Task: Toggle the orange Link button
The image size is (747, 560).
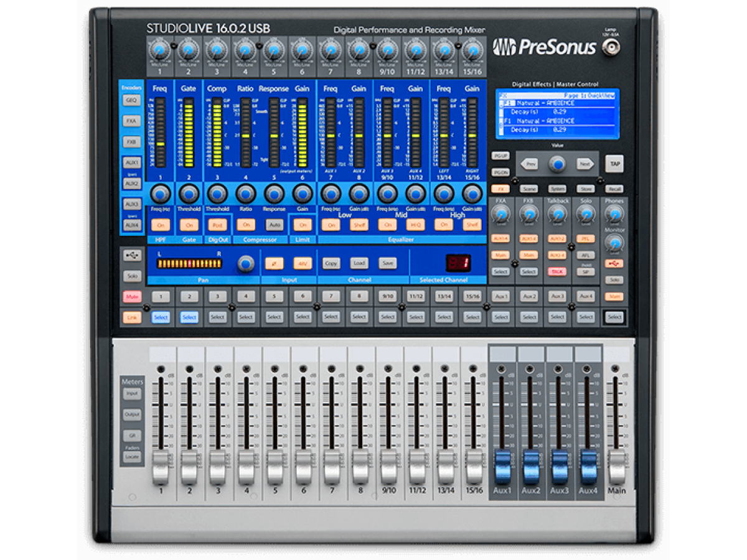Action: click(x=132, y=317)
